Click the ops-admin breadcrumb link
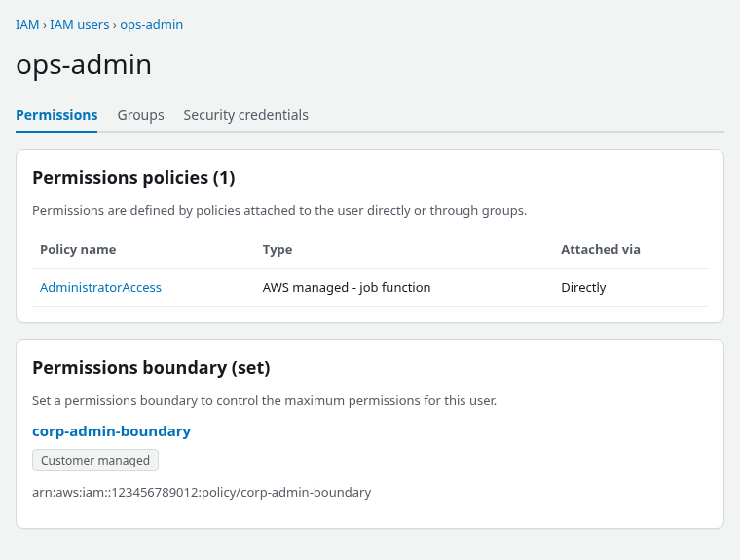740x560 pixels. click(x=152, y=25)
